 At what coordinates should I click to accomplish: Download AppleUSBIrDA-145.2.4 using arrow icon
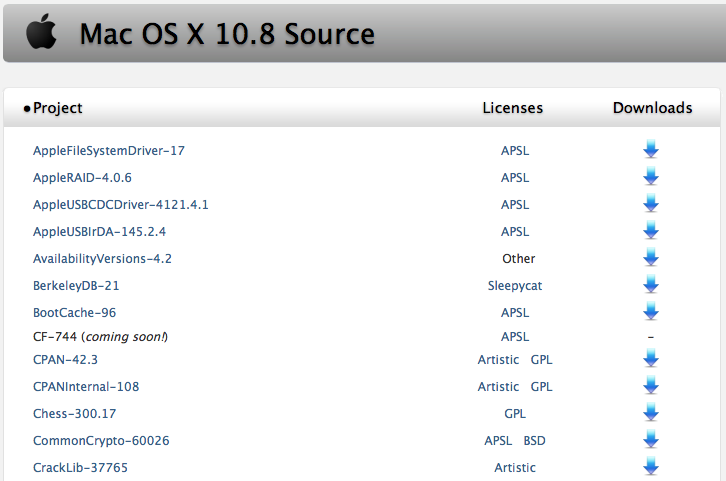[651, 230]
